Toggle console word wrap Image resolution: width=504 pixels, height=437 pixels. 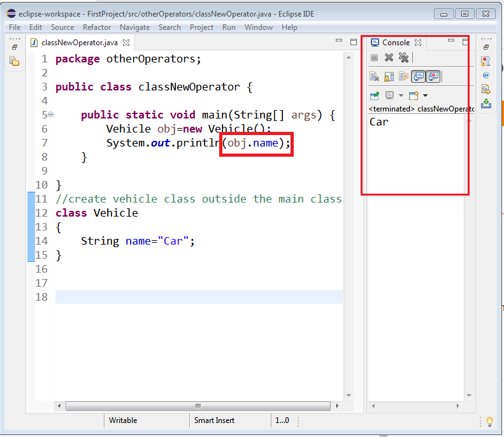point(403,76)
